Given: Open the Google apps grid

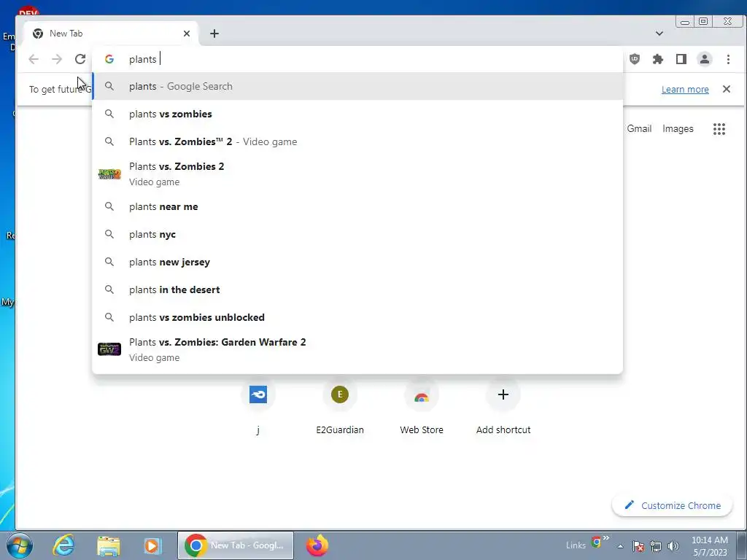Looking at the screenshot, I should tap(719, 128).
